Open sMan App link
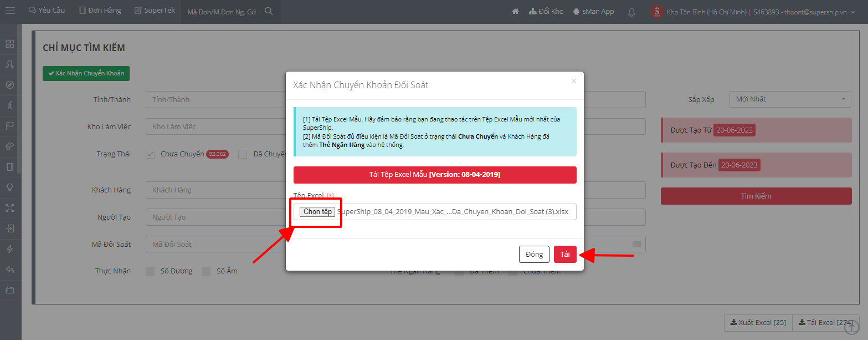The height and width of the screenshot is (340, 868). coord(593,11)
